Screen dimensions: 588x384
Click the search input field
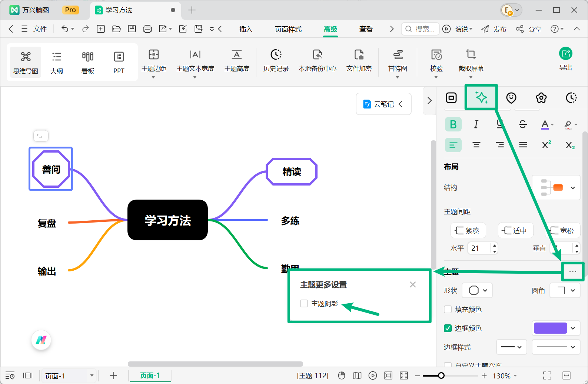pyautogui.click(x=420, y=29)
